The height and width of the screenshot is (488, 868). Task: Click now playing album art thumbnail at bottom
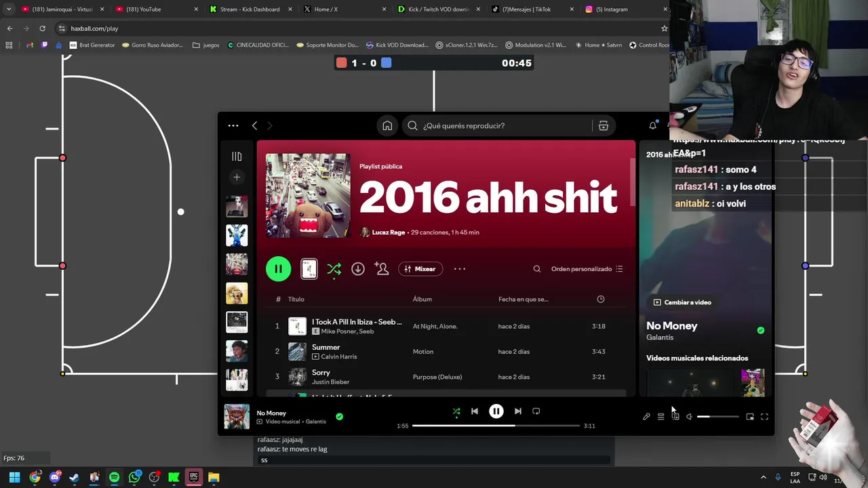[237, 417]
